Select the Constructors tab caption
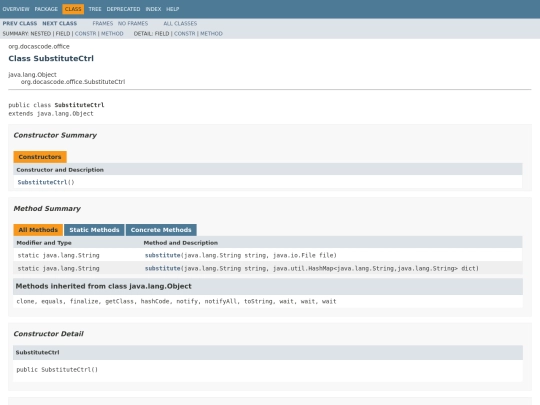The height and width of the screenshot is (405, 540). 40,157
